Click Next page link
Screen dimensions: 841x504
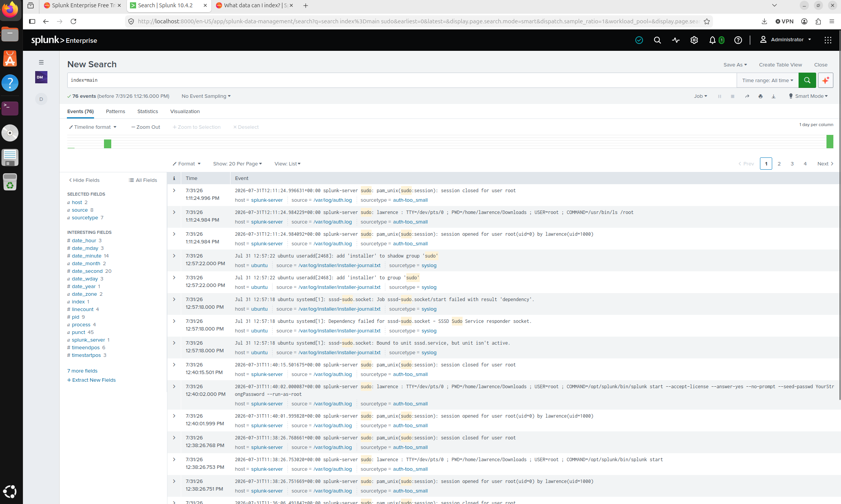pyautogui.click(x=825, y=164)
